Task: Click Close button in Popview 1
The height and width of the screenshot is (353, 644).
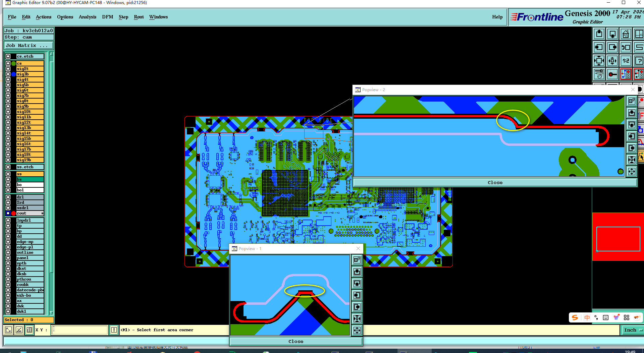Action: click(x=296, y=341)
